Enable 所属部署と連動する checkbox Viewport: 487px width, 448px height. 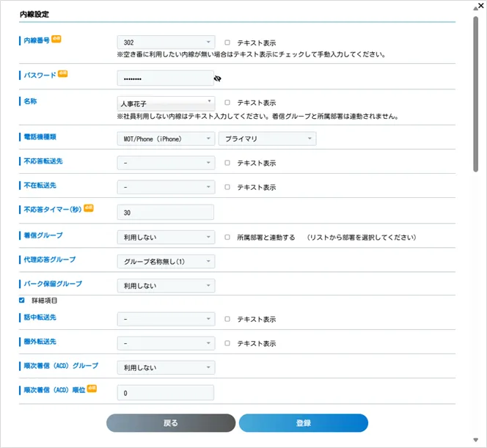click(x=227, y=238)
